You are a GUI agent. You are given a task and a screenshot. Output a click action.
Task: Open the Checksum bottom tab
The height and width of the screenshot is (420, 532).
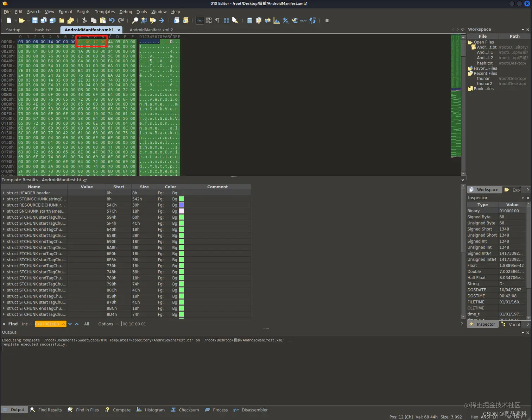point(185,410)
